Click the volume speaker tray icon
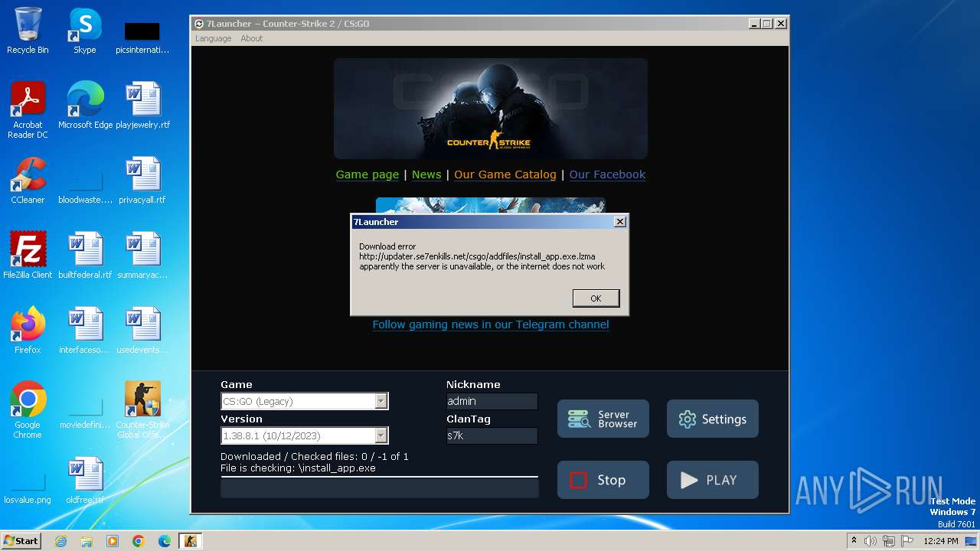The height and width of the screenshot is (551, 980). point(871,541)
